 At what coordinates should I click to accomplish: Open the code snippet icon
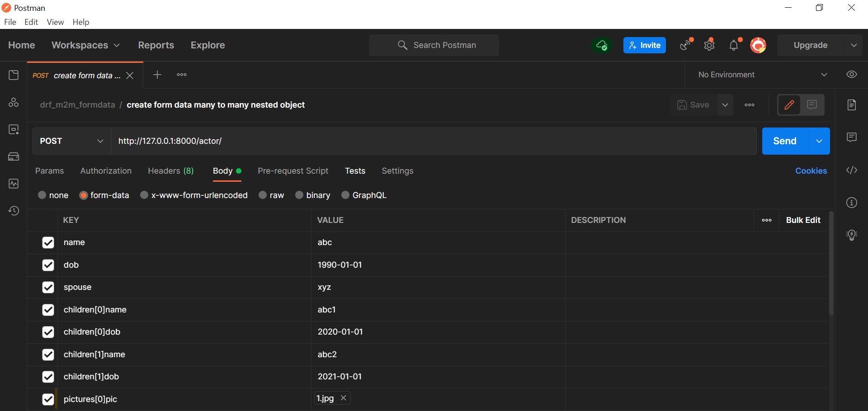pyautogui.click(x=852, y=170)
